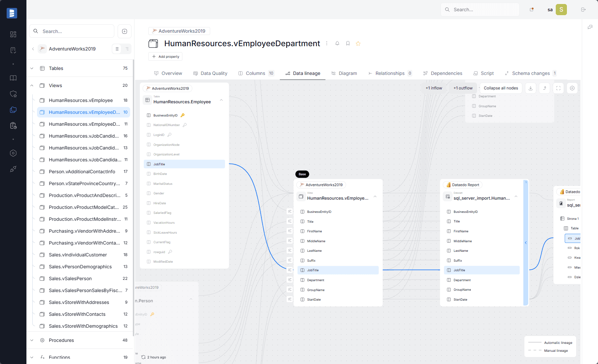Open lineage diagram settings icon
Viewport: 598px width, 364px height.
click(572, 88)
